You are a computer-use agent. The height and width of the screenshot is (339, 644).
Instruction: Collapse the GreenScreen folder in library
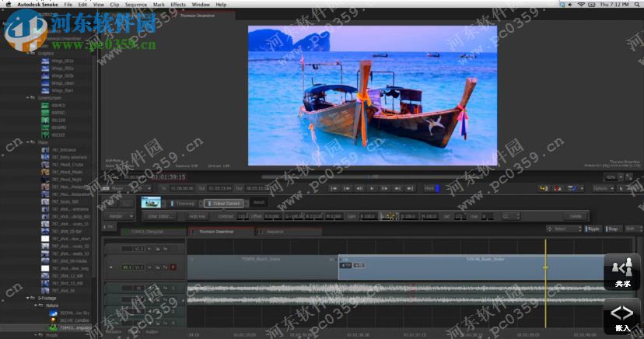pos(28,98)
